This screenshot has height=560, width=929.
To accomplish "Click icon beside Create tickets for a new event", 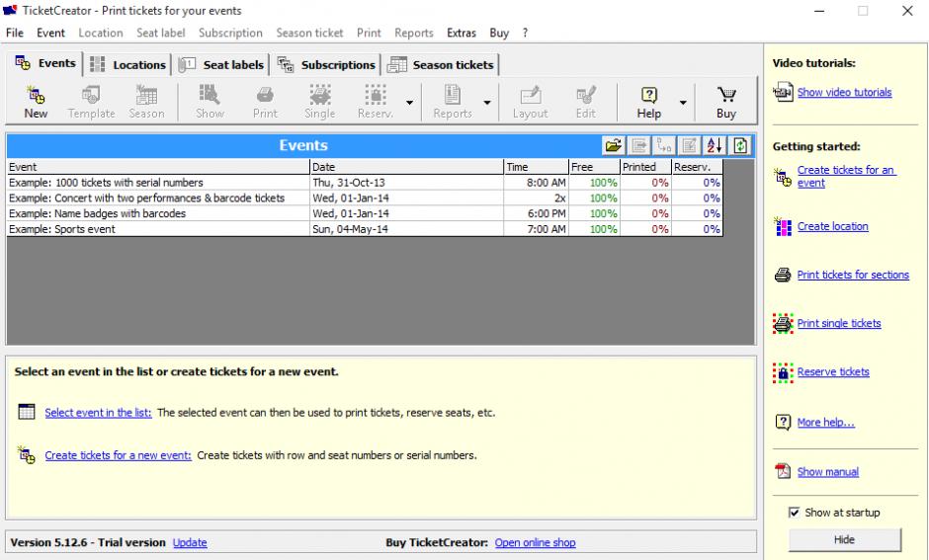I will [x=27, y=455].
